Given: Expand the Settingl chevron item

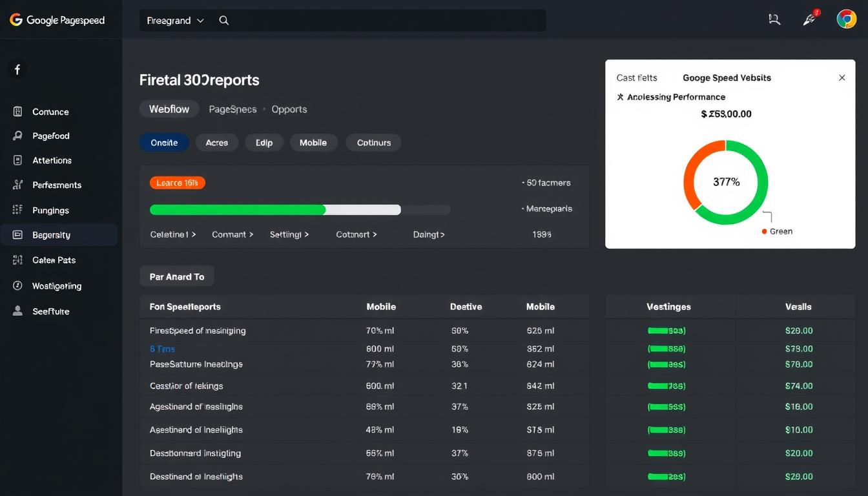Looking at the screenshot, I should click(x=289, y=234).
